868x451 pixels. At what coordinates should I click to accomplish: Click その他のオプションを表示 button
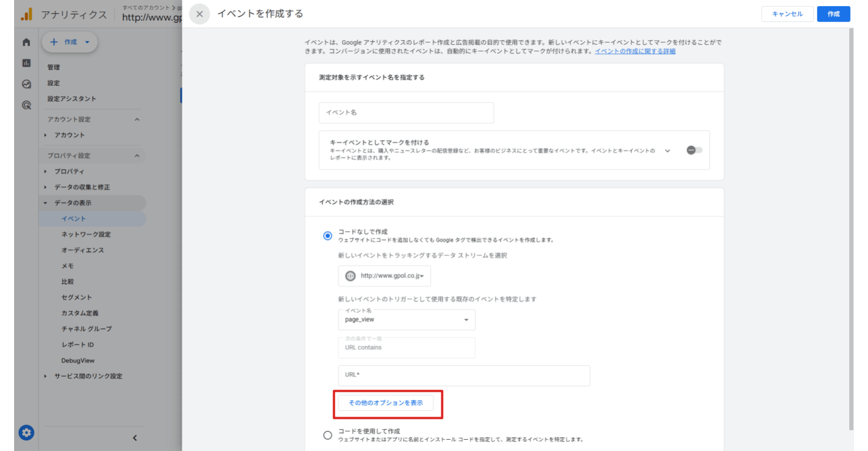coord(387,403)
